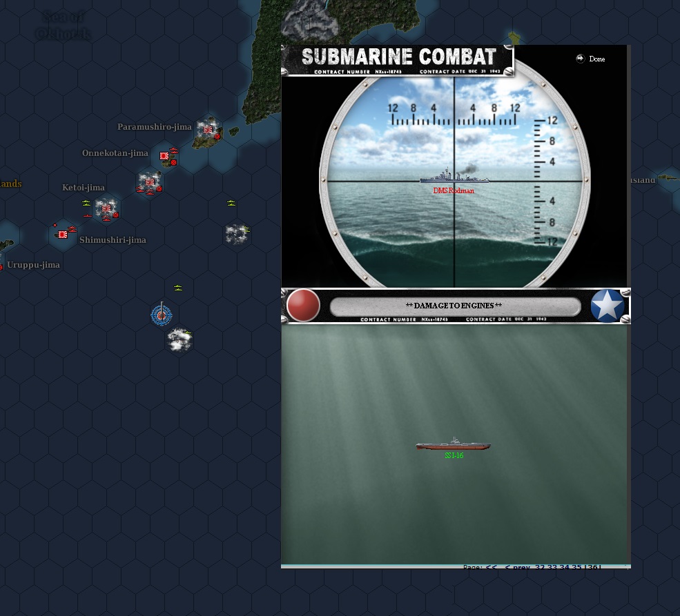This screenshot has width=680, height=616.
Task: Select Onnekotan-jima Japanese base flag
Action: click(x=164, y=156)
